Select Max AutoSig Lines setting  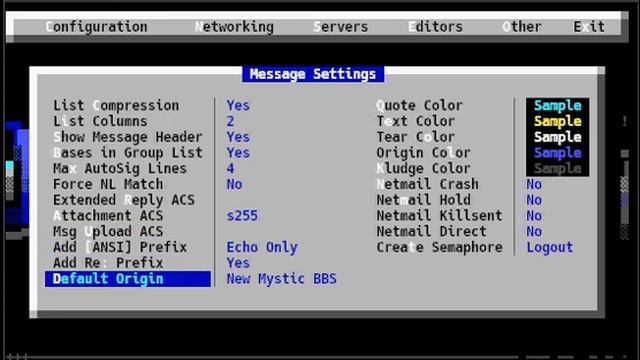(x=120, y=169)
